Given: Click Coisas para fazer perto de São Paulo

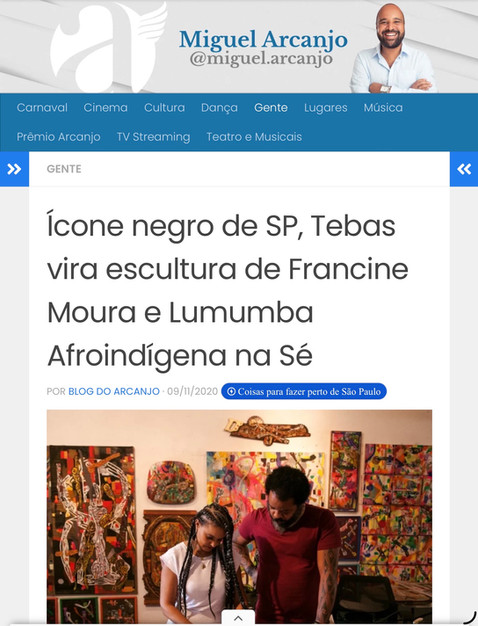Looking at the screenshot, I should tap(304, 391).
